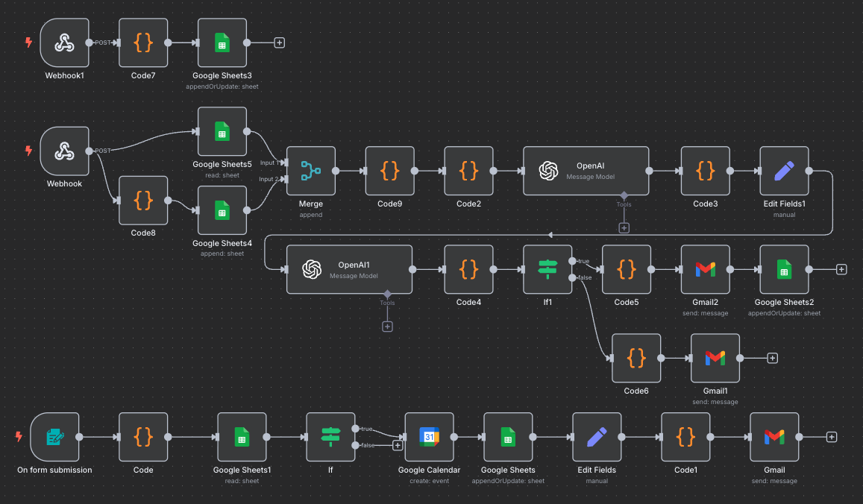Screen dimensions: 863x504
Task: Add a node after Google Sheets2
Action: tap(841, 270)
